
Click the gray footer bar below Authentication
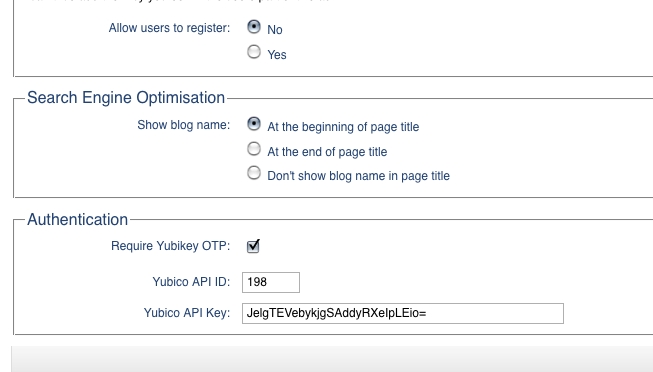(x=332, y=359)
